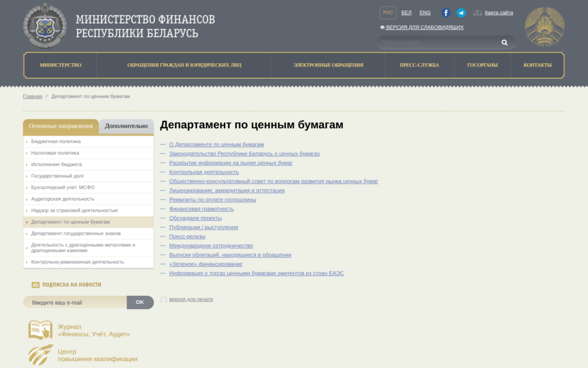Open Международное сотрудничество link
This screenshot has width=588, height=368.
[211, 246]
